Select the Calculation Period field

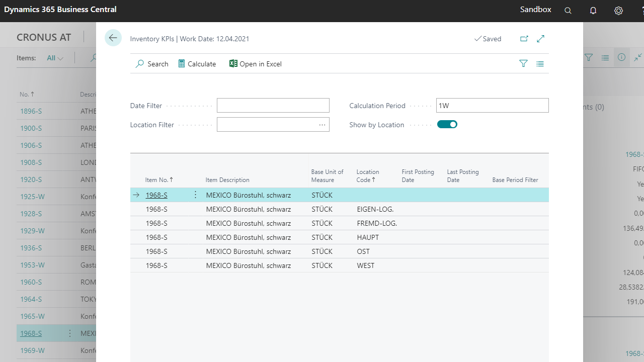pyautogui.click(x=492, y=106)
